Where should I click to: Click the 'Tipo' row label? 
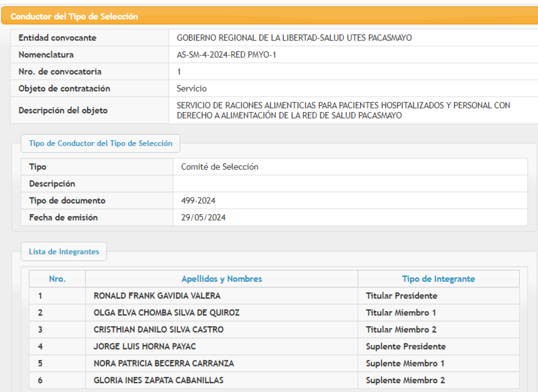38,167
